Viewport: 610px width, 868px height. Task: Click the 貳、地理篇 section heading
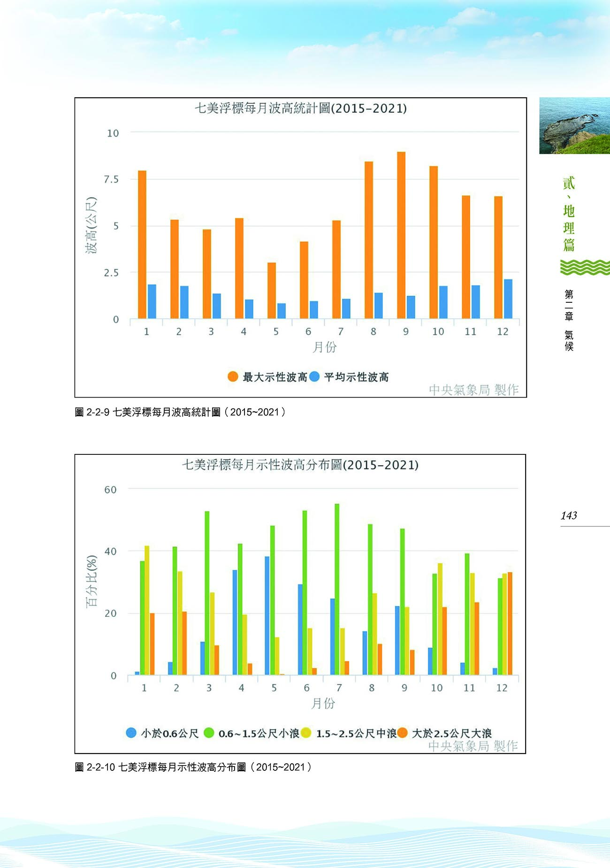click(569, 214)
